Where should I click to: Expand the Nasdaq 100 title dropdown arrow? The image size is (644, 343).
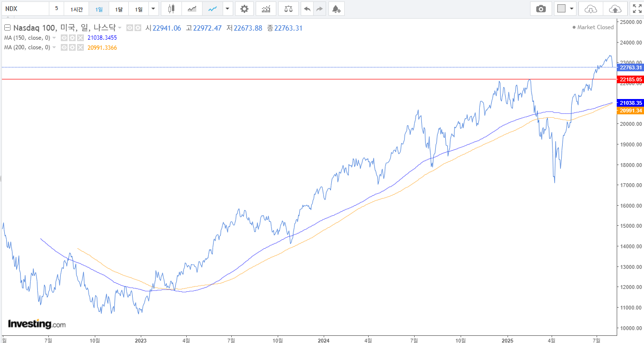click(120, 28)
